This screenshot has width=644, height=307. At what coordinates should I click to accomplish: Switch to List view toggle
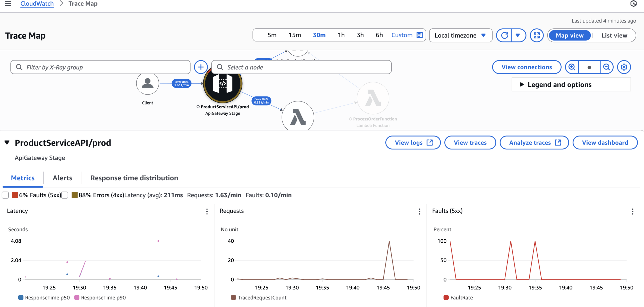click(614, 36)
